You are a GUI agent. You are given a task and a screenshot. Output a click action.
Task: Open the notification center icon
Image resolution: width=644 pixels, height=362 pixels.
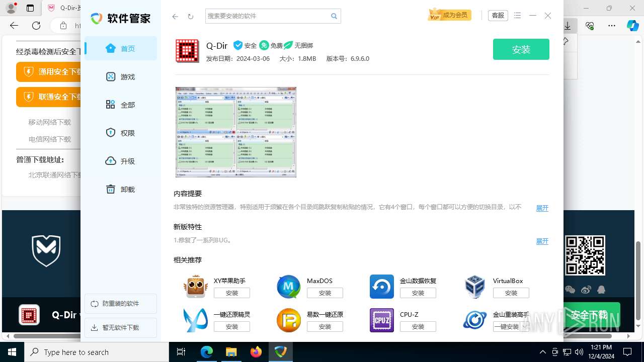point(627,352)
